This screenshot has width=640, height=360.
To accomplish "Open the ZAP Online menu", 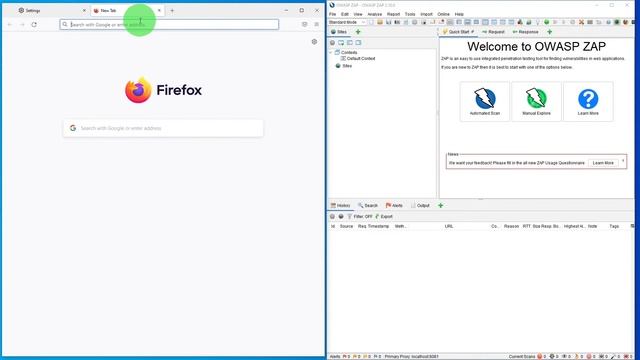I will coord(443,14).
